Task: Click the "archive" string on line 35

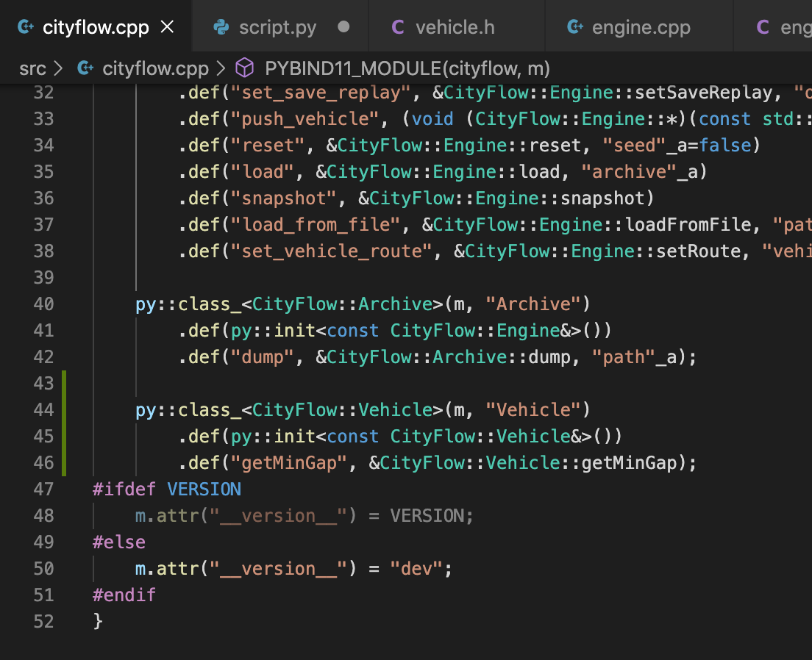Action: point(629,172)
